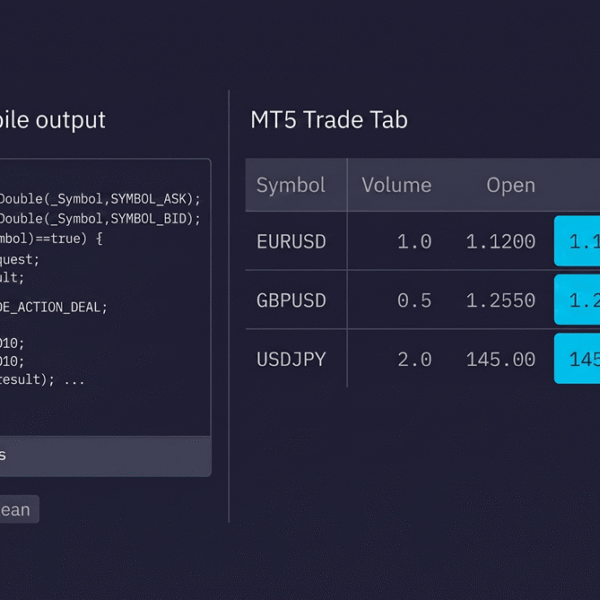Click EURUSD open price 1.1200
The image size is (600, 600).
[501, 241]
